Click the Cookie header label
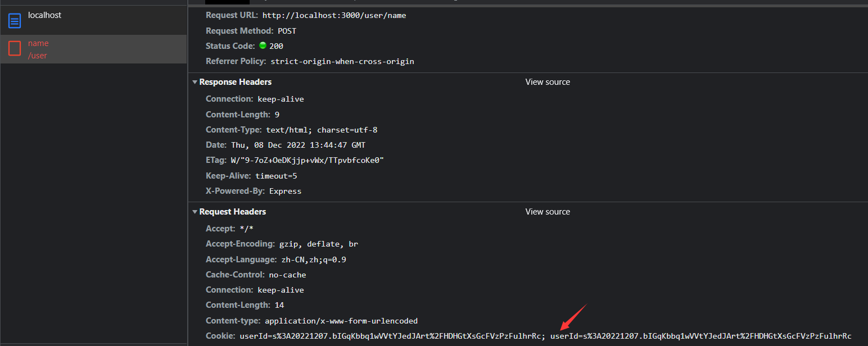 coord(220,336)
